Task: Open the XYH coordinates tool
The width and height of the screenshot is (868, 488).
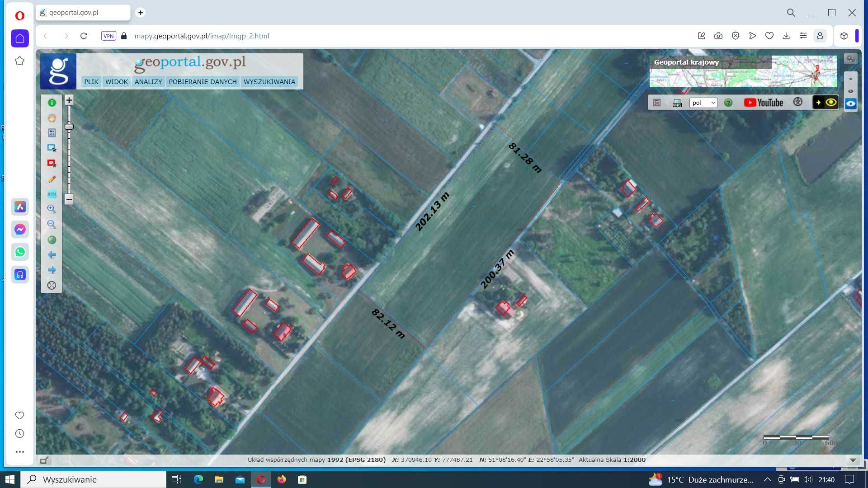Action: [x=52, y=194]
